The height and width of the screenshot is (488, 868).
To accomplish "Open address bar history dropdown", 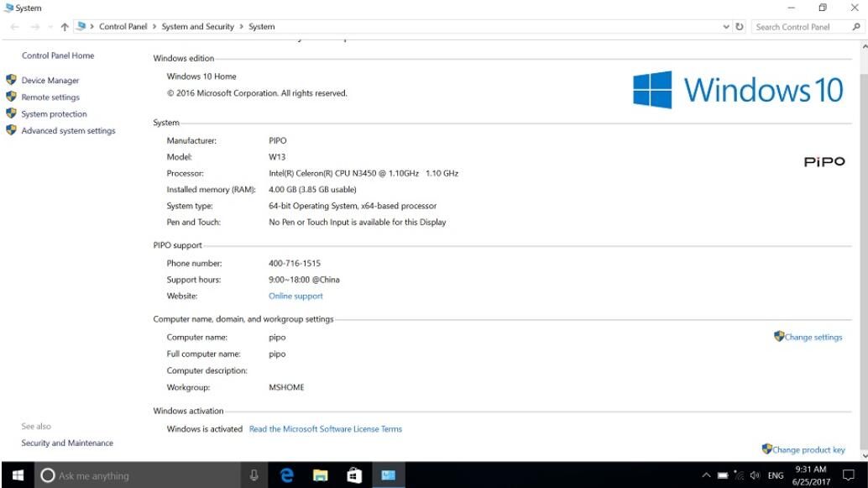I will click(x=726, y=27).
